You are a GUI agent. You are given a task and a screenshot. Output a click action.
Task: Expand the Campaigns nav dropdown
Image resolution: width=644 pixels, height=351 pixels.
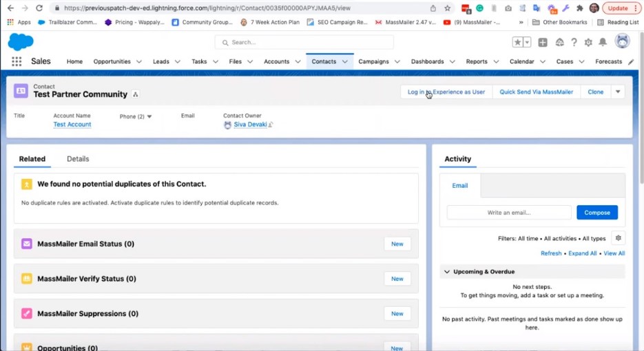[x=397, y=61]
